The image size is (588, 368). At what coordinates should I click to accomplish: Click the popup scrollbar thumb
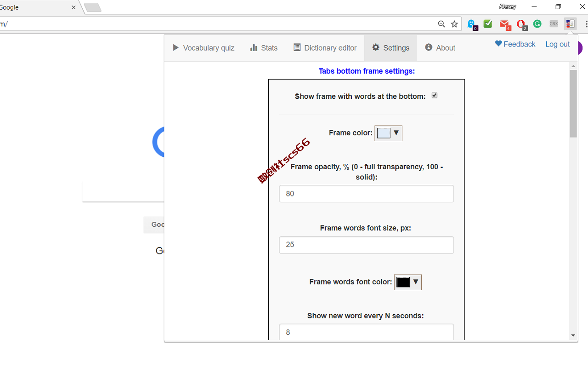click(573, 103)
